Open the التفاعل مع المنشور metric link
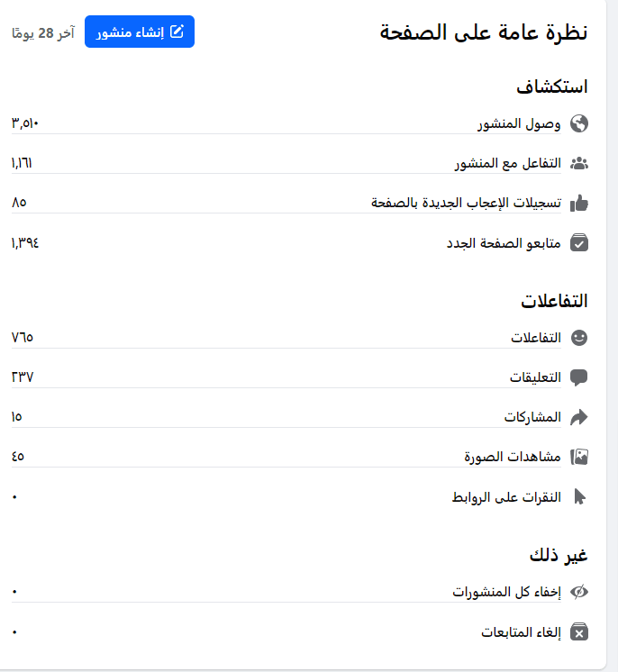Viewport: 618px width, 672px height. (508, 163)
